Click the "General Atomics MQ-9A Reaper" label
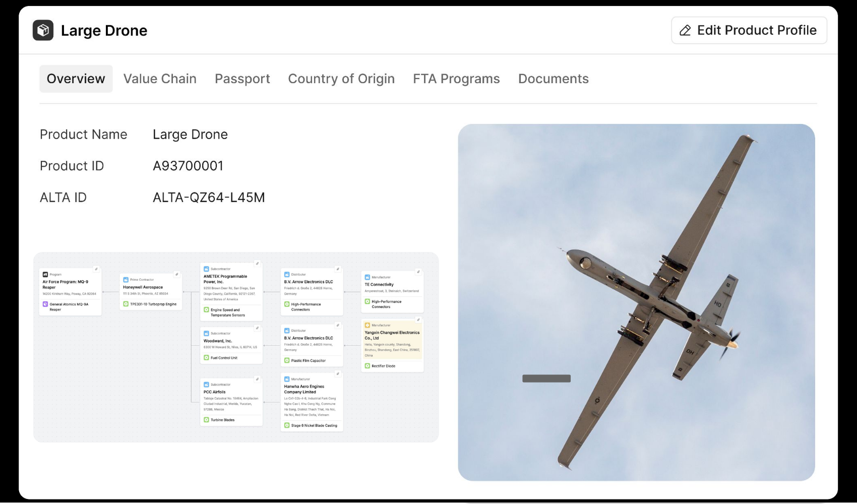Screen dimensions: 857x504 (x=69, y=307)
